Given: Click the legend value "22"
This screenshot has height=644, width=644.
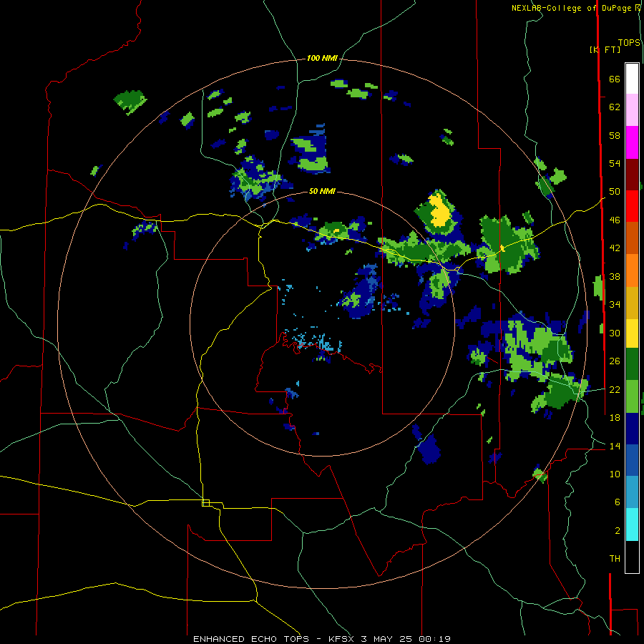Looking at the screenshot, I should [615, 389].
